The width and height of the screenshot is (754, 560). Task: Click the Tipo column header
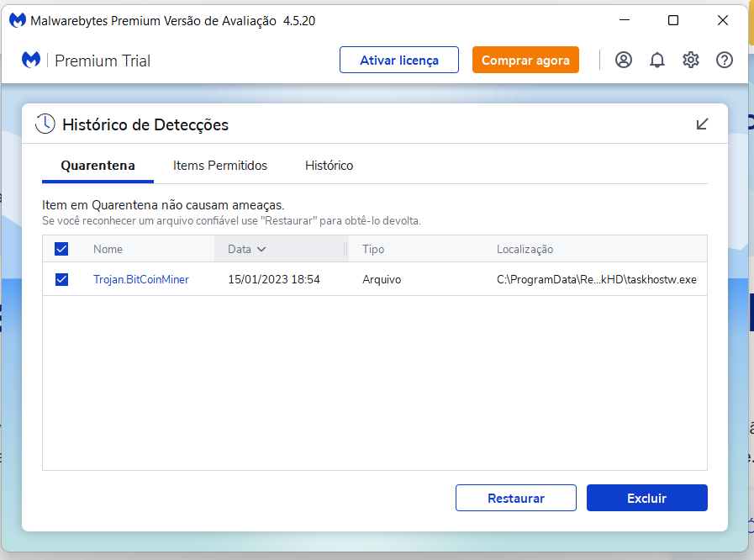pyautogui.click(x=373, y=249)
